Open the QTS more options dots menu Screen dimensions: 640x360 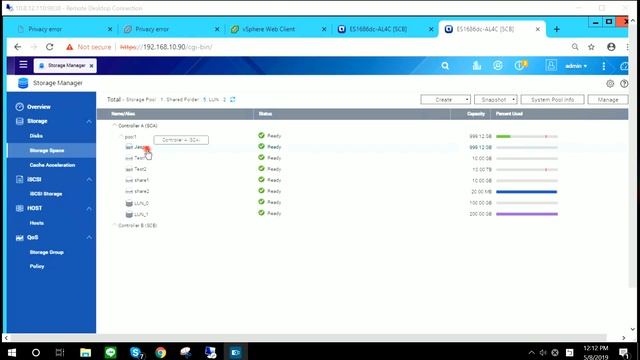[x=604, y=66]
